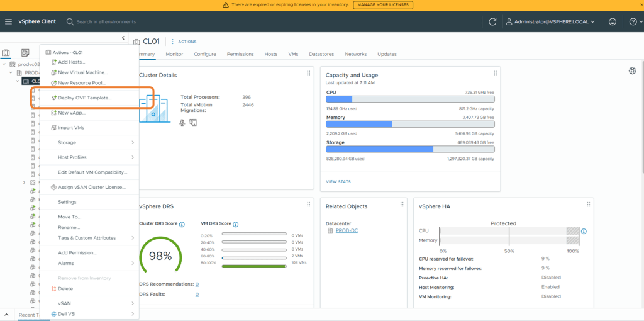Click the smiley feedback icon
The width and height of the screenshot is (644, 321).
[612, 21]
